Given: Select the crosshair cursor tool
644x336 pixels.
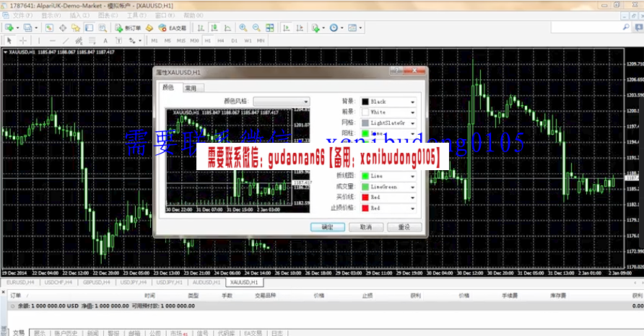Looking at the screenshot, I should [23, 40].
